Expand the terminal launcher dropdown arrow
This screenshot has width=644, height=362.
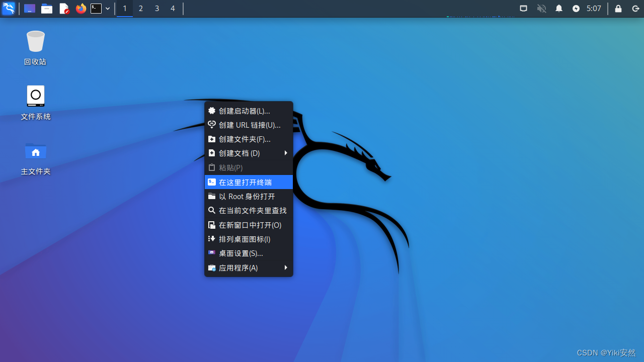[108, 9]
